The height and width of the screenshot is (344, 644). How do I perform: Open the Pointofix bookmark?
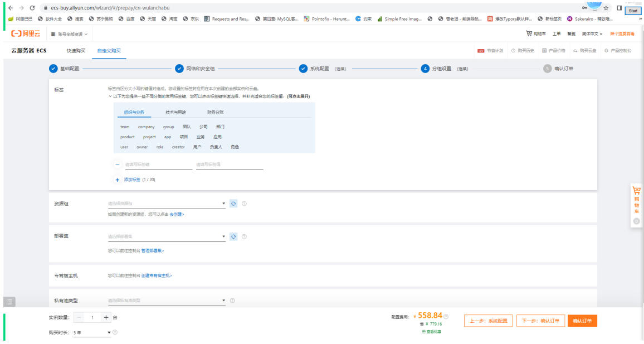point(327,19)
